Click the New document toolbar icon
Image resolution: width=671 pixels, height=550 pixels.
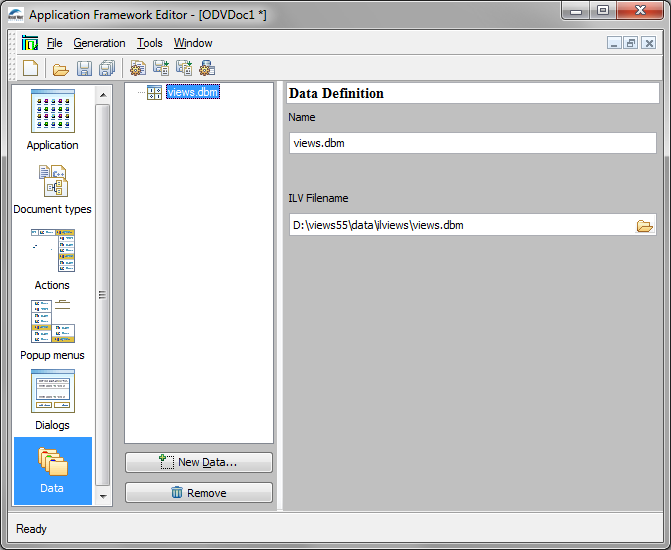(31, 69)
